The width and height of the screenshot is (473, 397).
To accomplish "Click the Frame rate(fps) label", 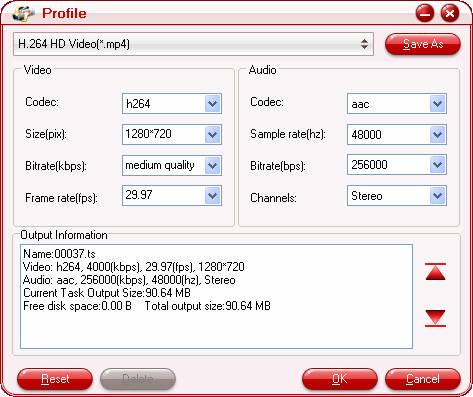I will [61, 198].
